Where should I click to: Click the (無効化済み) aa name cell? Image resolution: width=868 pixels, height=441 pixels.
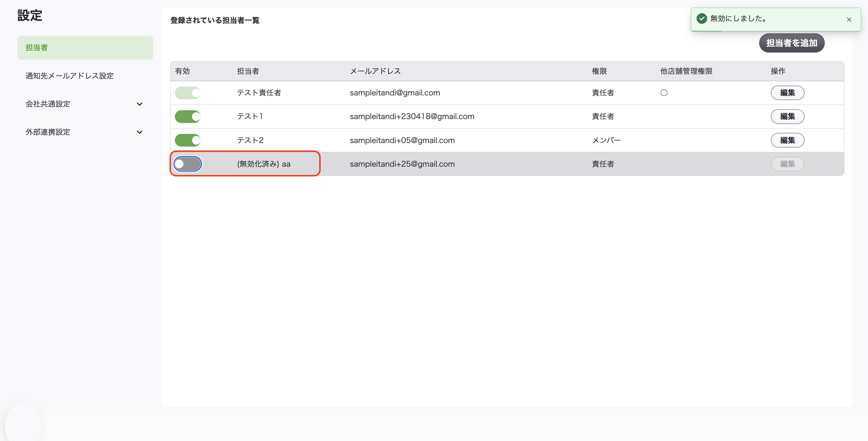point(264,164)
